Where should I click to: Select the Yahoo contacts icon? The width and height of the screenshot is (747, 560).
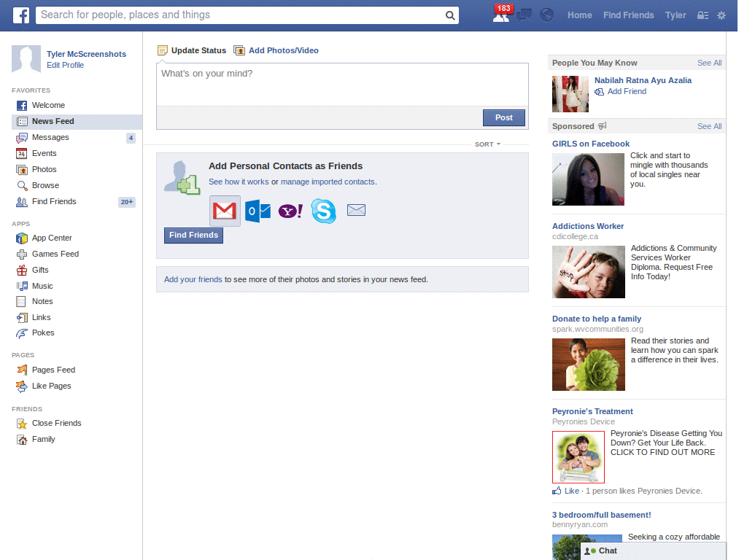pyautogui.click(x=290, y=211)
